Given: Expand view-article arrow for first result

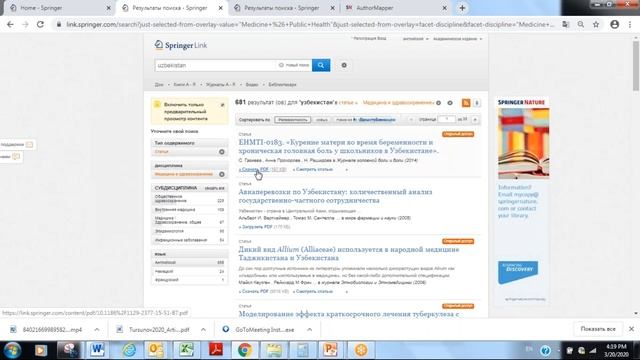Looking at the screenshot, I should click(347, 169).
